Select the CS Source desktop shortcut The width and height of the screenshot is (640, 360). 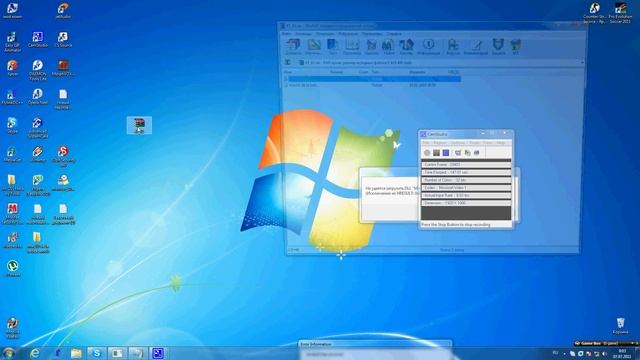(63, 40)
